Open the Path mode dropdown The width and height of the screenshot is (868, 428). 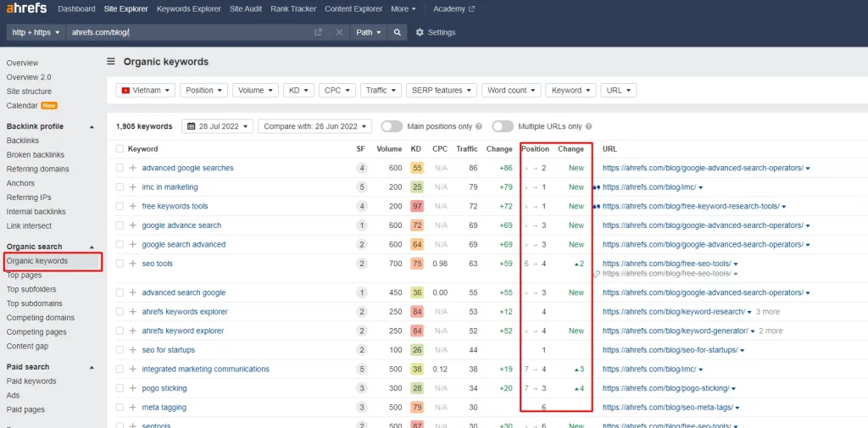tap(368, 32)
